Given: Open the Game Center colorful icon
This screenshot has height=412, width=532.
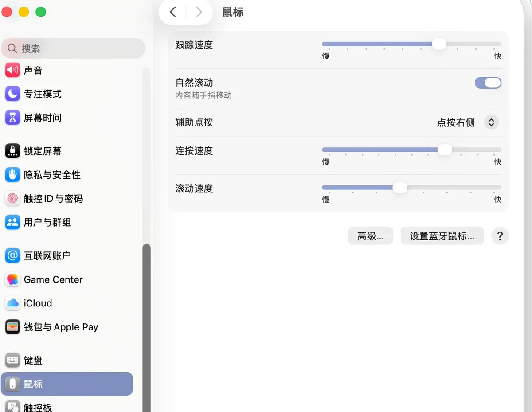Looking at the screenshot, I should pos(12,279).
